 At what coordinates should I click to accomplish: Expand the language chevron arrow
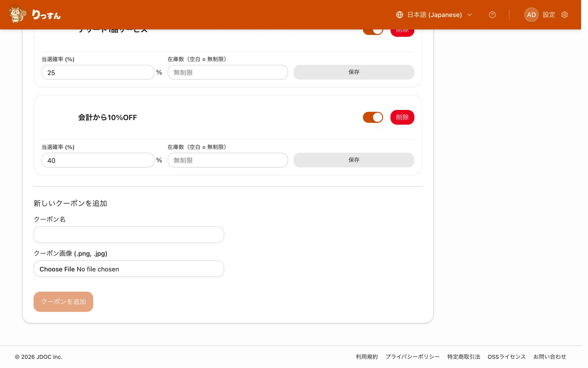(469, 15)
